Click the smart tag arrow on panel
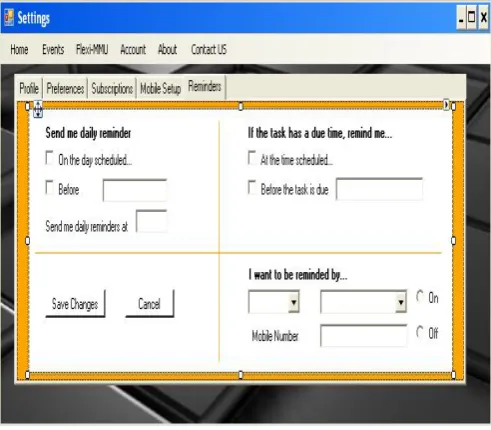The image size is (491, 430). point(446,105)
